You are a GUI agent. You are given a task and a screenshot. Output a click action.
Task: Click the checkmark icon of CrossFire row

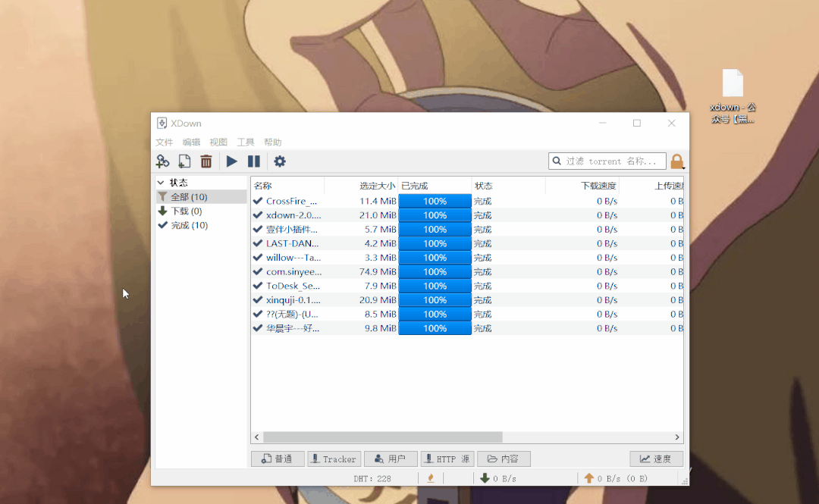point(258,201)
